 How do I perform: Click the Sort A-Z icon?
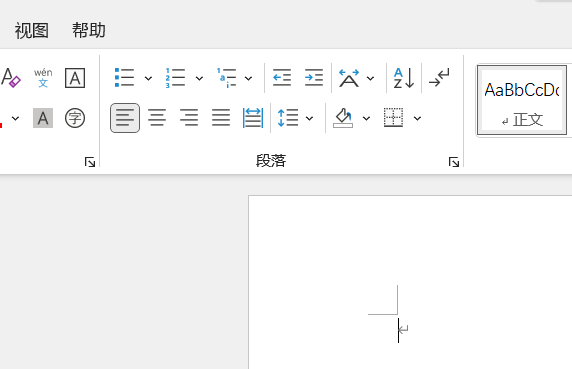[x=404, y=78]
